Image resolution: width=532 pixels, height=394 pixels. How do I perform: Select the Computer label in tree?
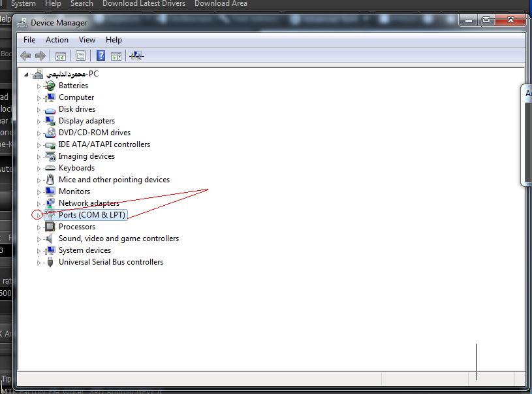(x=76, y=97)
